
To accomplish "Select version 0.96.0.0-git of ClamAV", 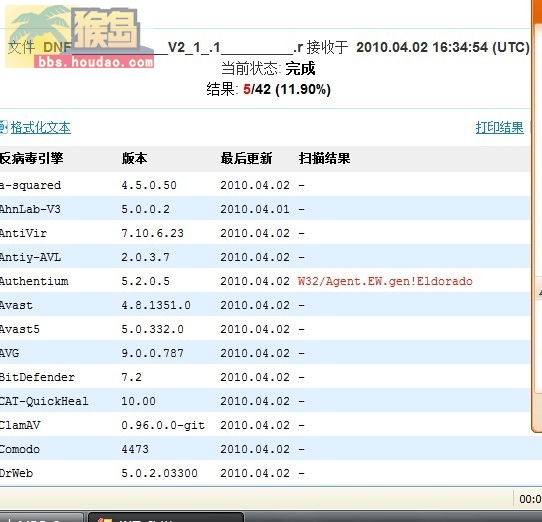I will 163,425.
